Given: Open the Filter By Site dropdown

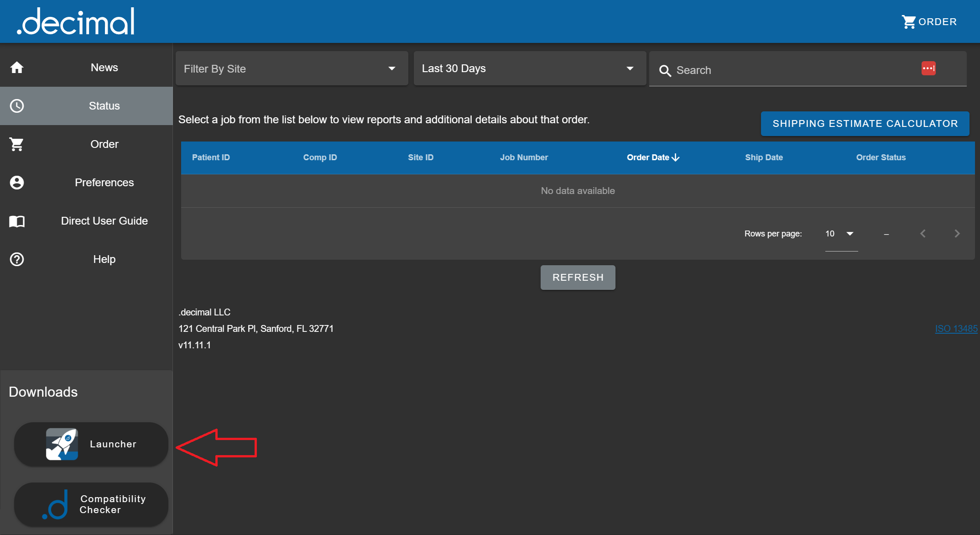Looking at the screenshot, I should pyautogui.click(x=292, y=68).
